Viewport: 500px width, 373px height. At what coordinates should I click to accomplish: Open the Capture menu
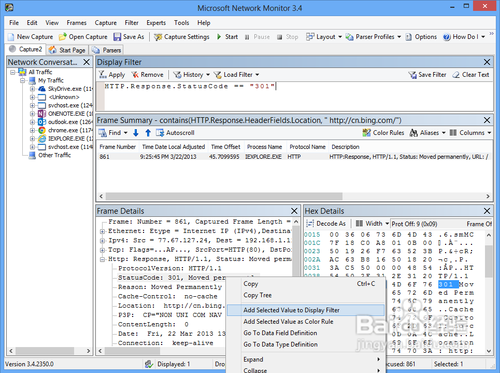tap(105, 23)
